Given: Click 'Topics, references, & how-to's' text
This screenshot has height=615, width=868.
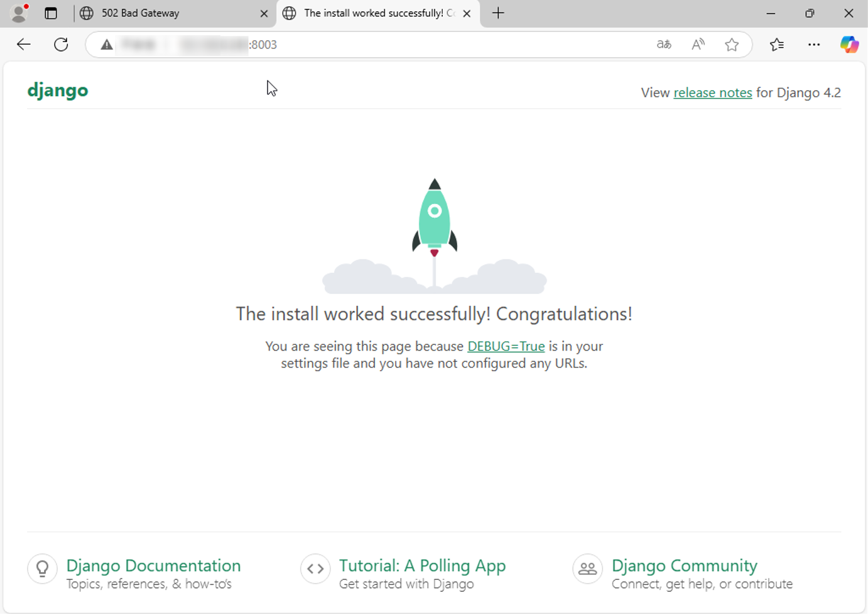Looking at the screenshot, I should click(x=149, y=584).
